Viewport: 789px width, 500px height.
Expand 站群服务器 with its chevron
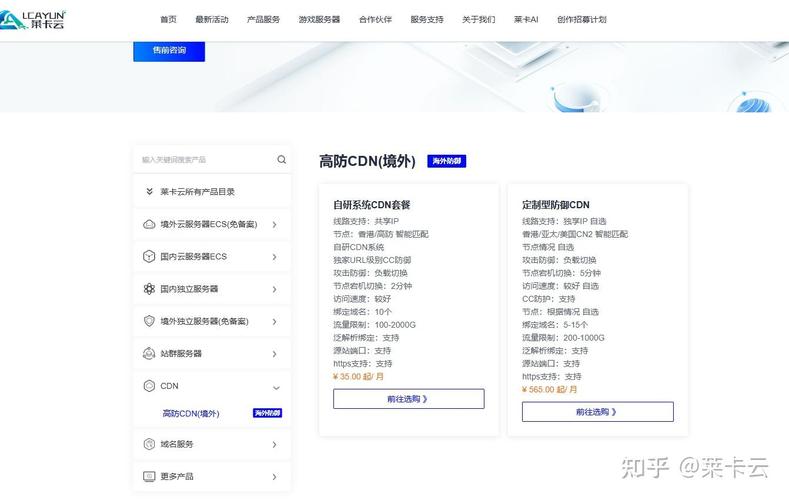(x=275, y=354)
